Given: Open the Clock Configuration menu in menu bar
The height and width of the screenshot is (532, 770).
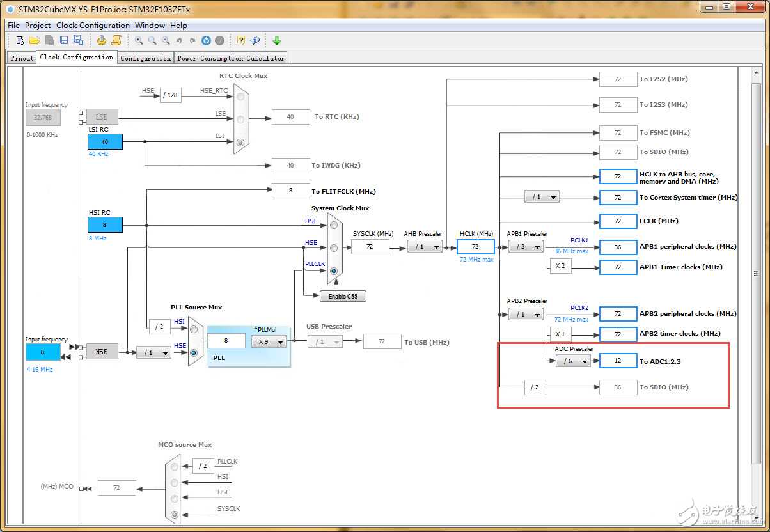Looking at the screenshot, I should point(93,26).
